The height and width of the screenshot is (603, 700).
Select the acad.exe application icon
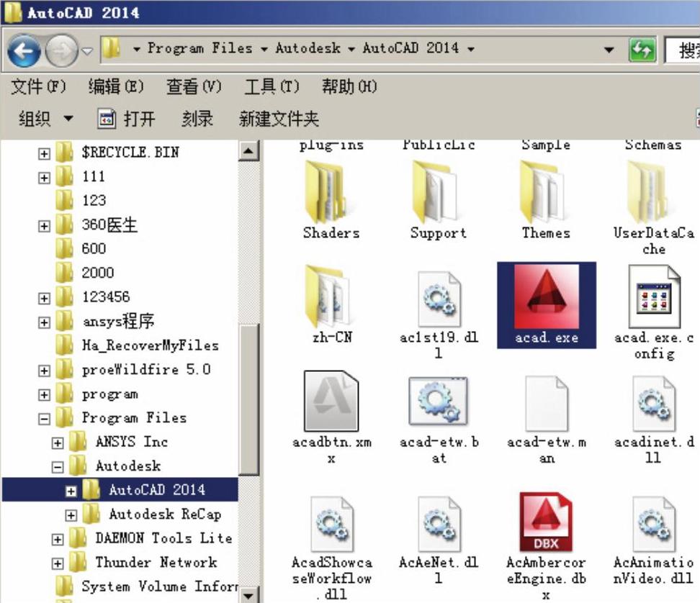coord(546,296)
